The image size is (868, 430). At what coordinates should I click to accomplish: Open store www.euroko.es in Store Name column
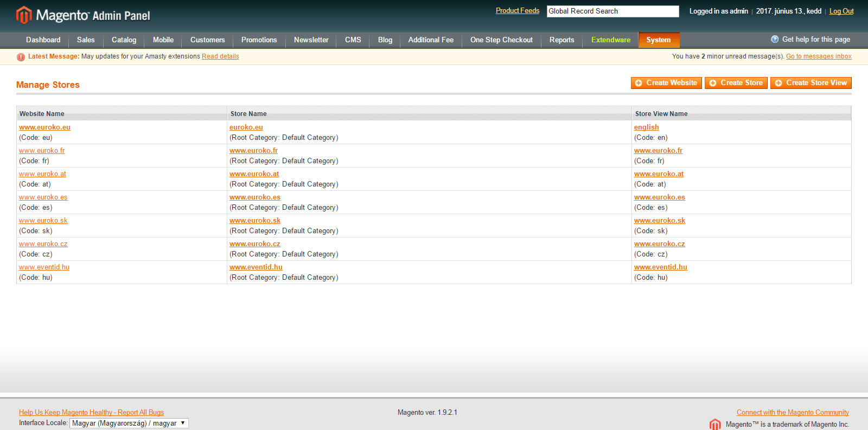pyautogui.click(x=255, y=197)
